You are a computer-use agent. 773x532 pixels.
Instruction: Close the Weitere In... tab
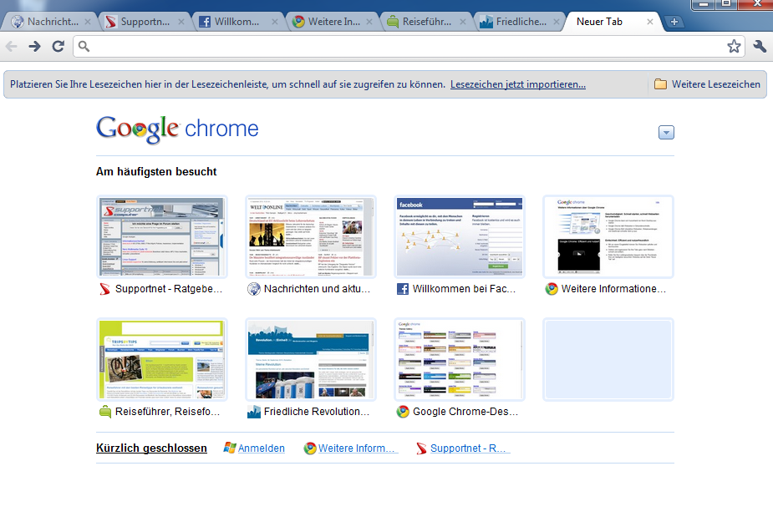[369, 22]
